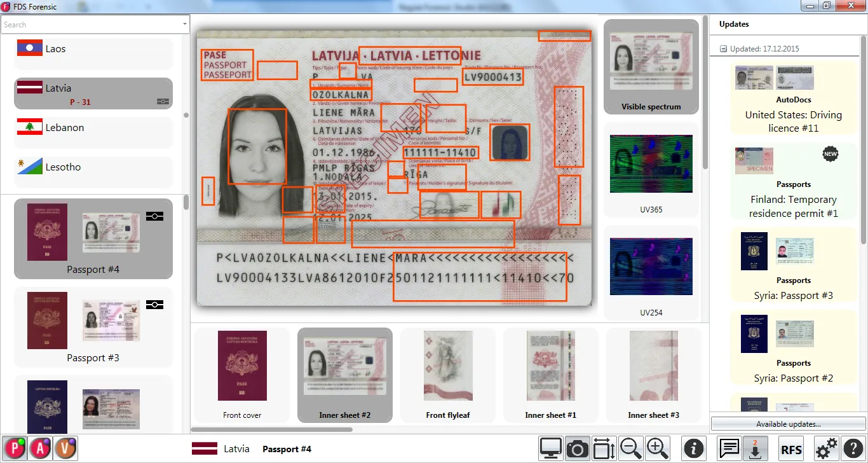Click the red A circle icon
The height and width of the screenshot is (463, 868).
(40, 449)
